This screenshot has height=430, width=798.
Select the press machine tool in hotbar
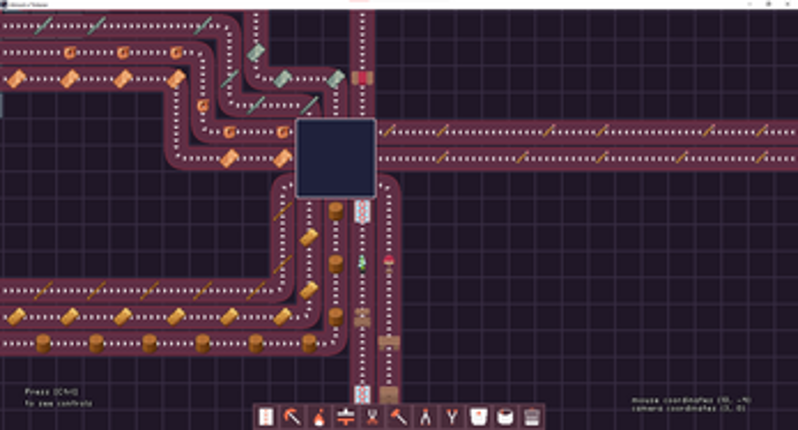pyautogui.click(x=346, y=417)
